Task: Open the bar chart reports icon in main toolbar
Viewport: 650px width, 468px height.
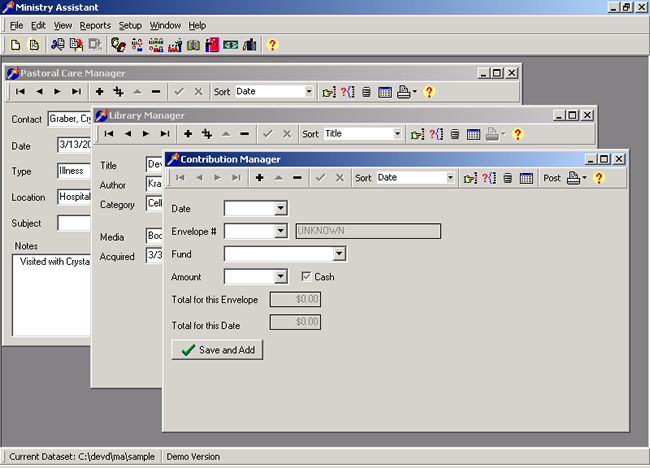Action: click(250, 45)
